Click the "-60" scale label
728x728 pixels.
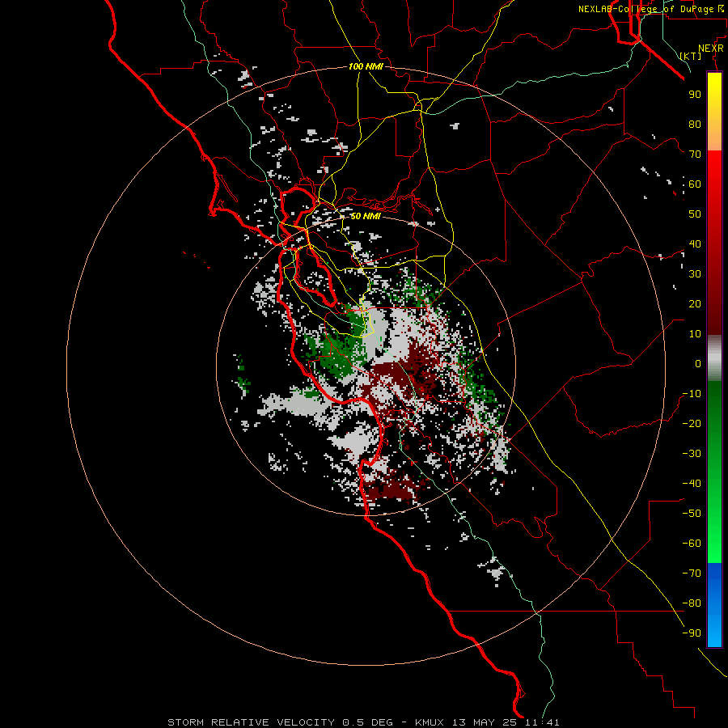(692, 544)
